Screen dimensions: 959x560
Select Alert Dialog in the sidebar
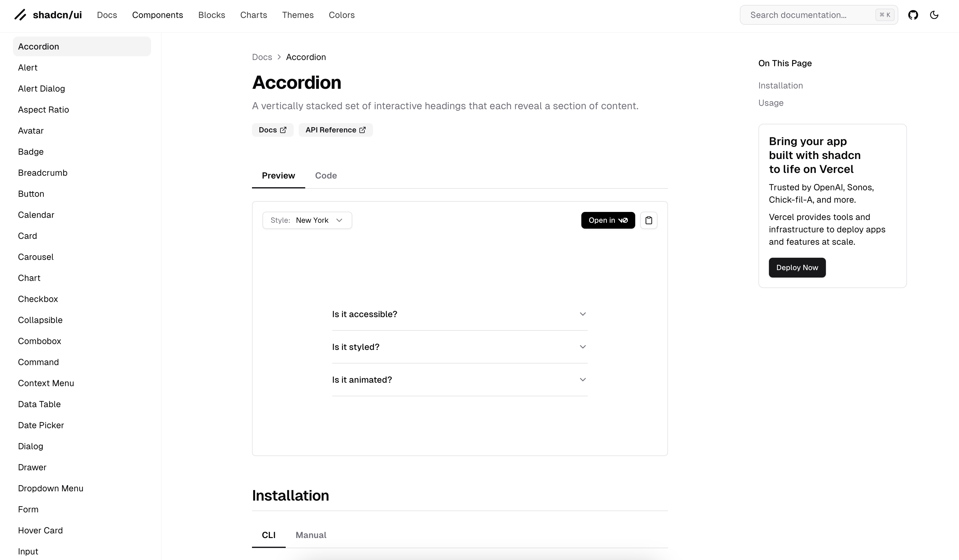pyautogui.click(x=41, y=89)
